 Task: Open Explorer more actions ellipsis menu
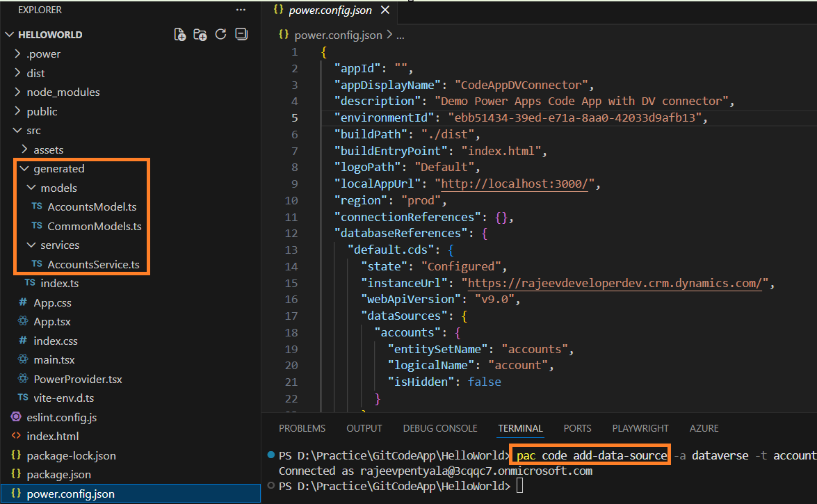[241, 10]
